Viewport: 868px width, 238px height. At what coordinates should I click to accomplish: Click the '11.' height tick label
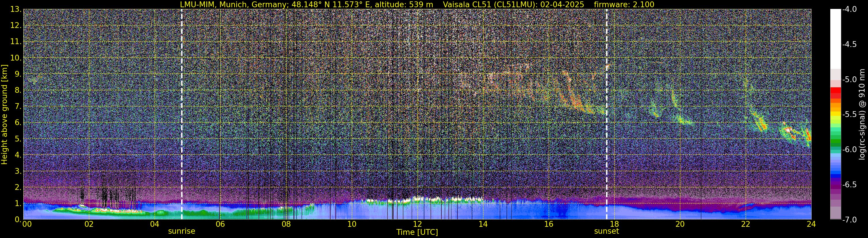(x=16, y=42)
